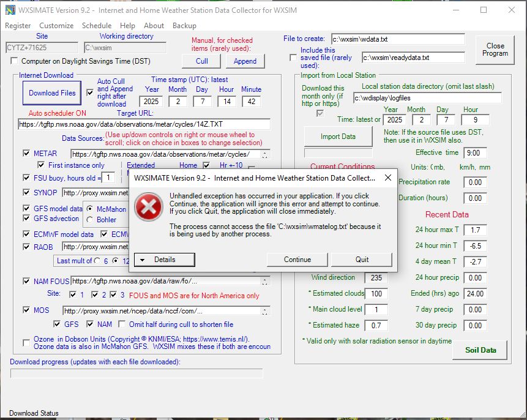Viewport: 527px width, 420px height.
Task: Toggle the ECMWF model data checkbox
Action: (26, 234)
